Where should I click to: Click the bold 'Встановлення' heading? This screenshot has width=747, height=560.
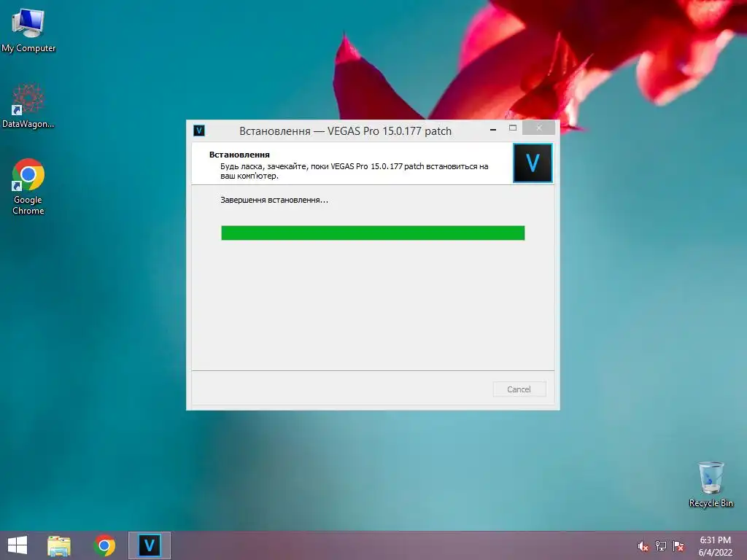click(x=239, y=155)
